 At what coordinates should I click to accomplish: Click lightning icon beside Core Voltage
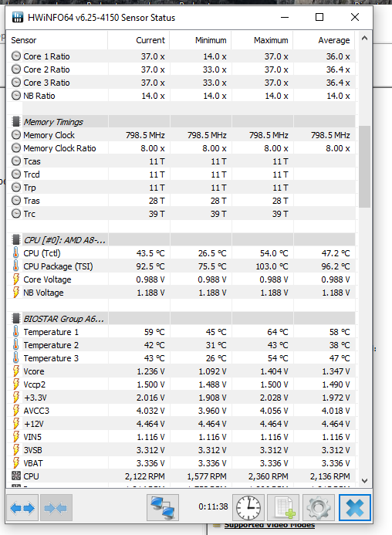(15, 279)
